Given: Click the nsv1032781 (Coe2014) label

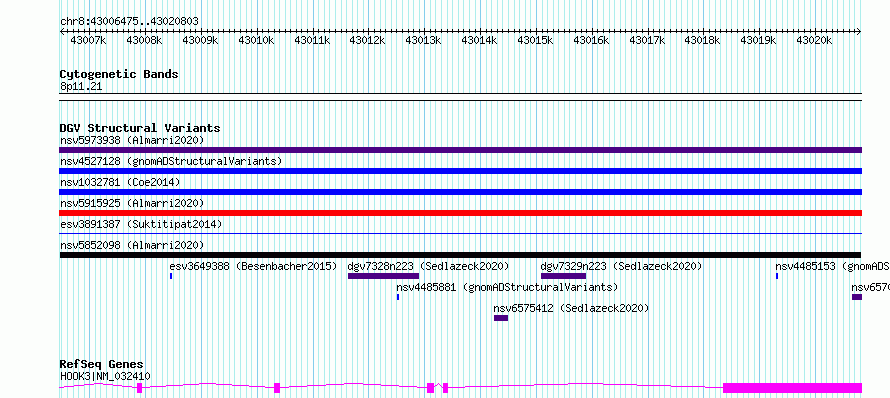Looking at the screenshot, I should click(x=120, y=182).
